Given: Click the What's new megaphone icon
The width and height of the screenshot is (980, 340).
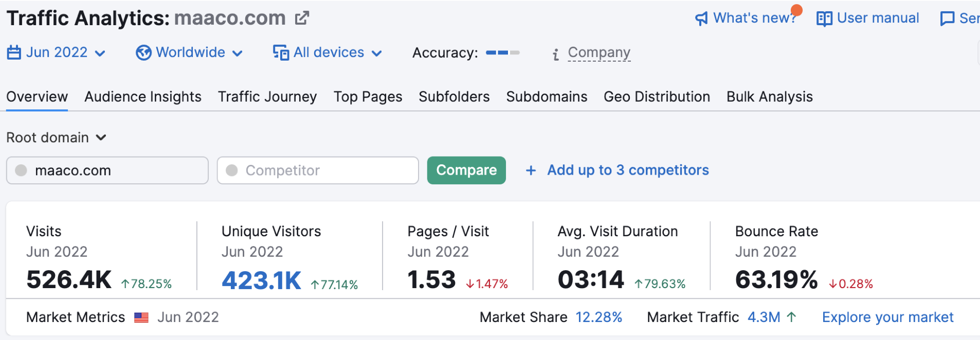Looking at the screenshot, I should click(701, 19).
